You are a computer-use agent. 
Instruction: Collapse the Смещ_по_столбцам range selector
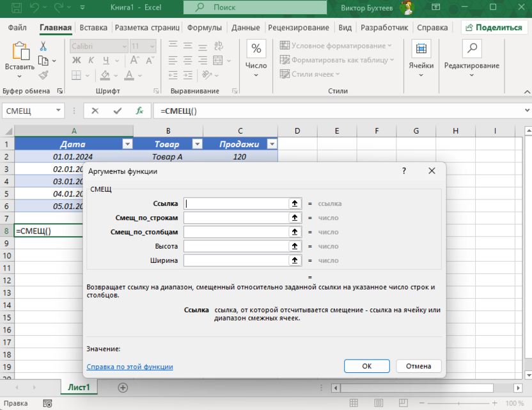coord(295,232)
